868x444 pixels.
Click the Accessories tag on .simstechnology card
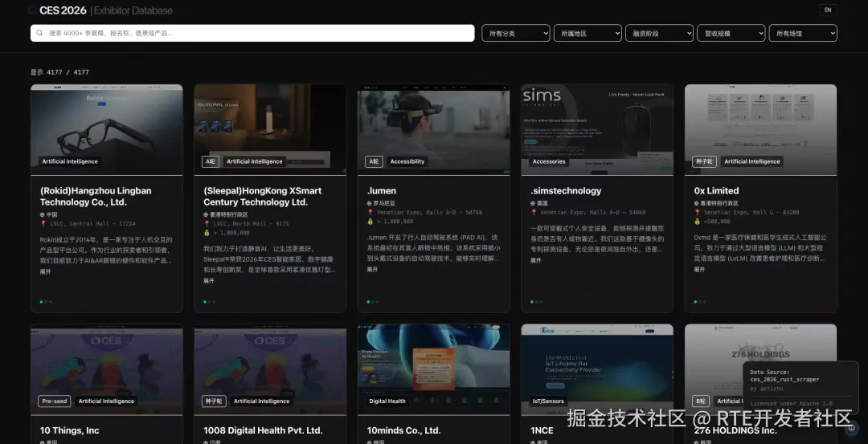coord(549,161)
